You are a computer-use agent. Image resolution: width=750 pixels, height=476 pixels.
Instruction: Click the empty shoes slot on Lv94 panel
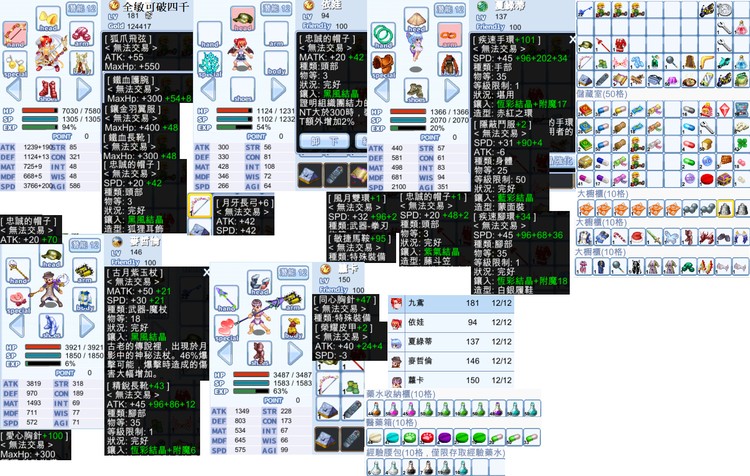[243, 89]
